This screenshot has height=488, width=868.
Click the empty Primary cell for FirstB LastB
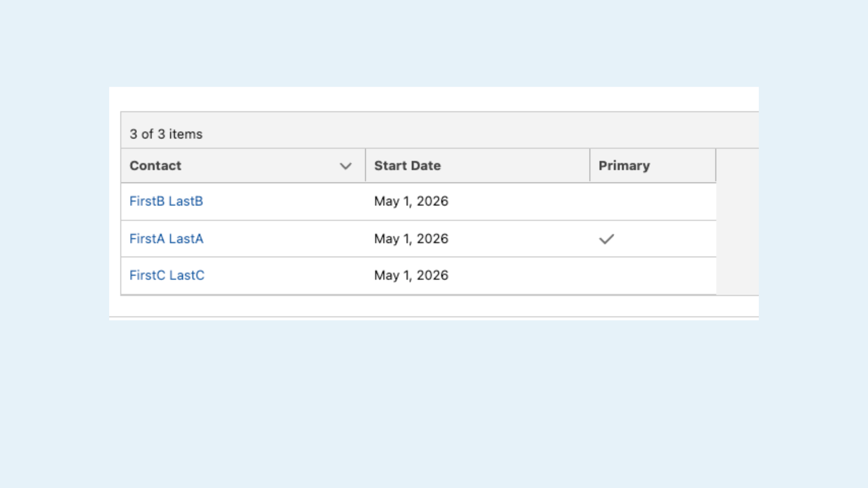[653, 201]
